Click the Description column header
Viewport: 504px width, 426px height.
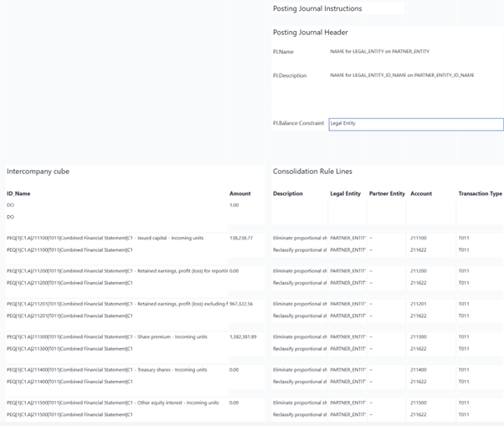coord(288,193)
